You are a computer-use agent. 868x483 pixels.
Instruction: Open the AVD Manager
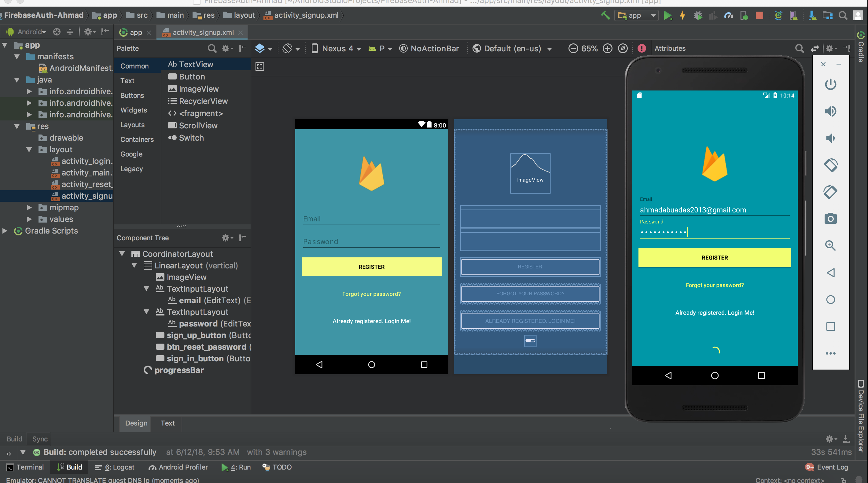[x=794, y=16]
